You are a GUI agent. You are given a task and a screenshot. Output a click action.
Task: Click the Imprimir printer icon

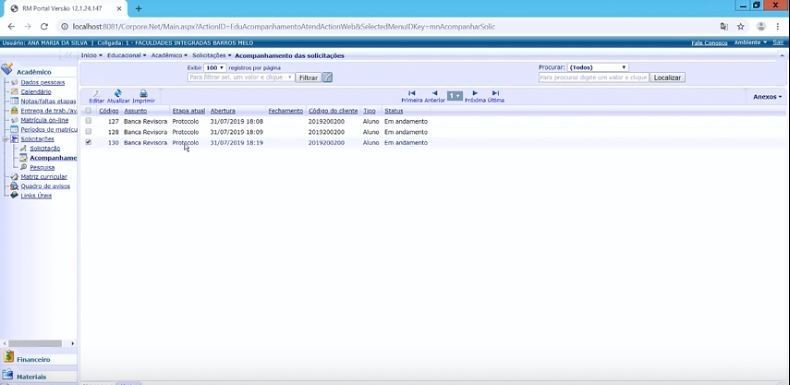click(143, 93)
